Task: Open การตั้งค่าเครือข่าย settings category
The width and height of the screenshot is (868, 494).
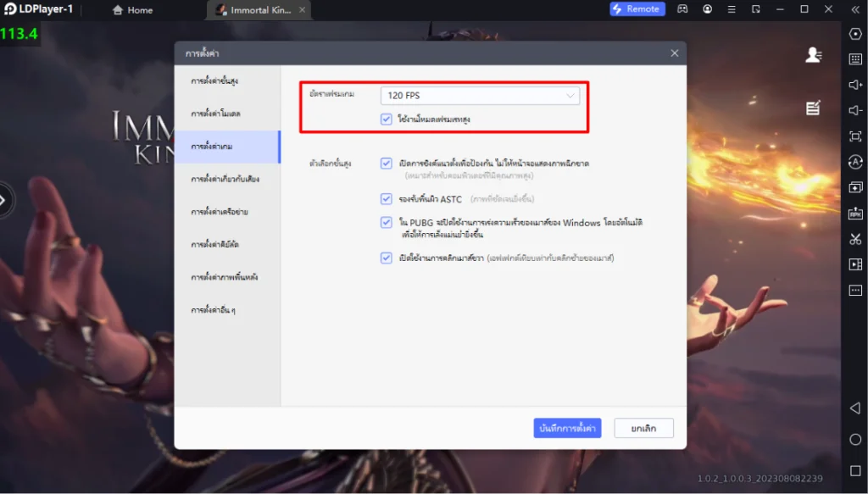Action: click(x=227, y=212)
